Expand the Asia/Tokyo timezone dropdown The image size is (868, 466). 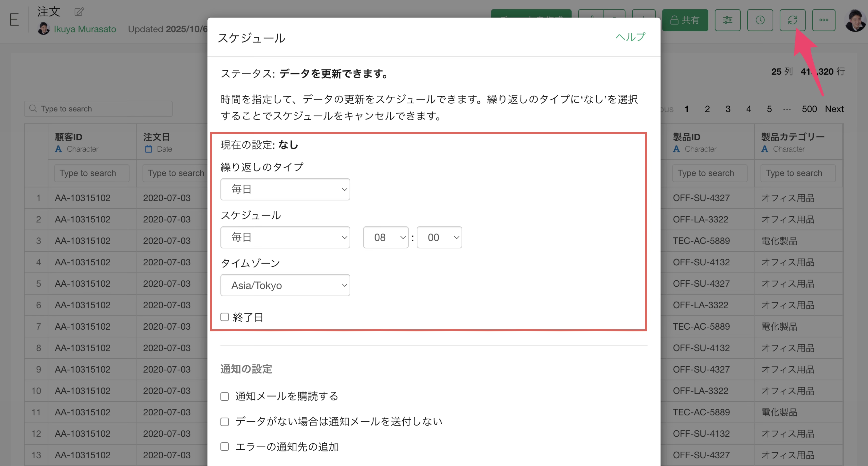pos(285,285)
